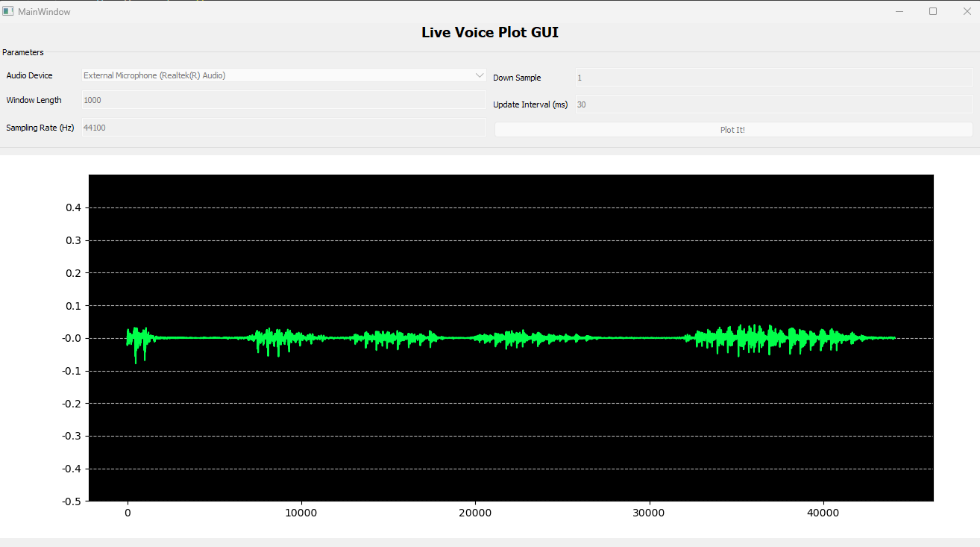Click the first waveform spike near sample 0
980x547 pixels.
pos(136,340)
